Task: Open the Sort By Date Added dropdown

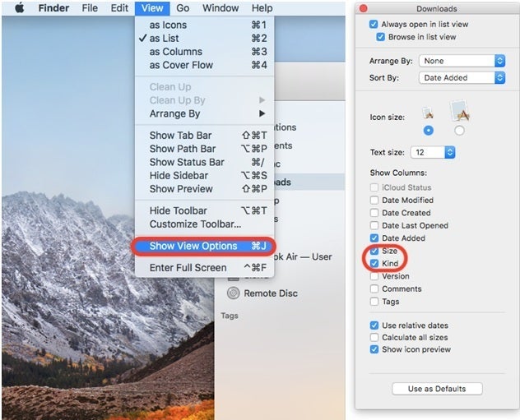Action: pyautogui.click(x=462, y=78)
